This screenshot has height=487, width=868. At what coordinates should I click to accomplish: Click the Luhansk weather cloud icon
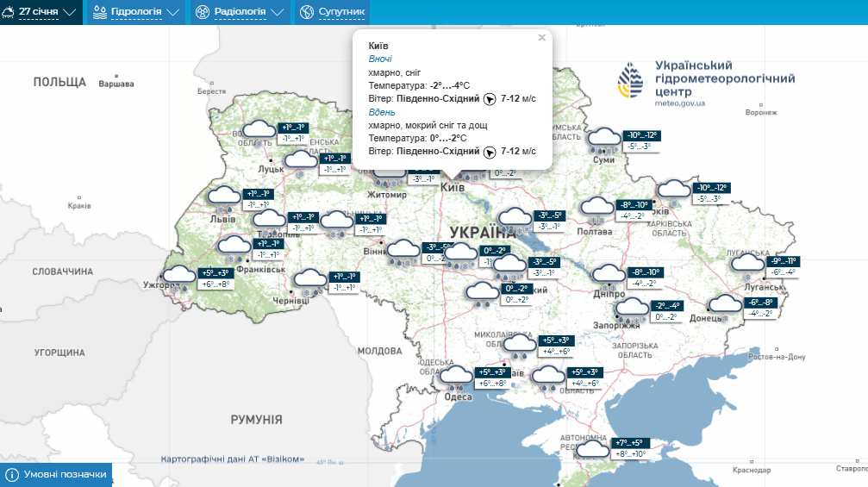click(747, 264)
